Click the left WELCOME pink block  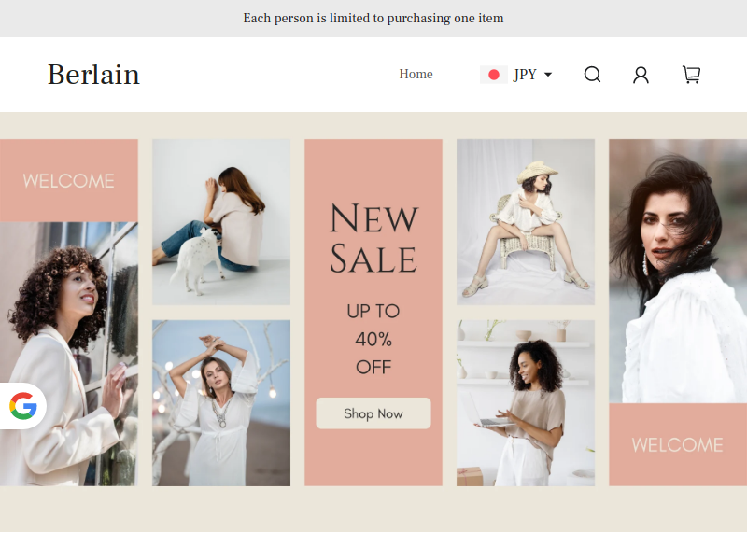coord(69,180)
